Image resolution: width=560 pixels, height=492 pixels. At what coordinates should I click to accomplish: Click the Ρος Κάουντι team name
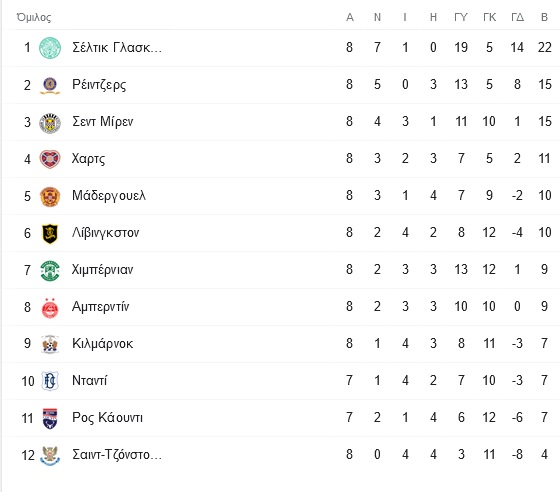pyautogui.click(x=108, y=417)
